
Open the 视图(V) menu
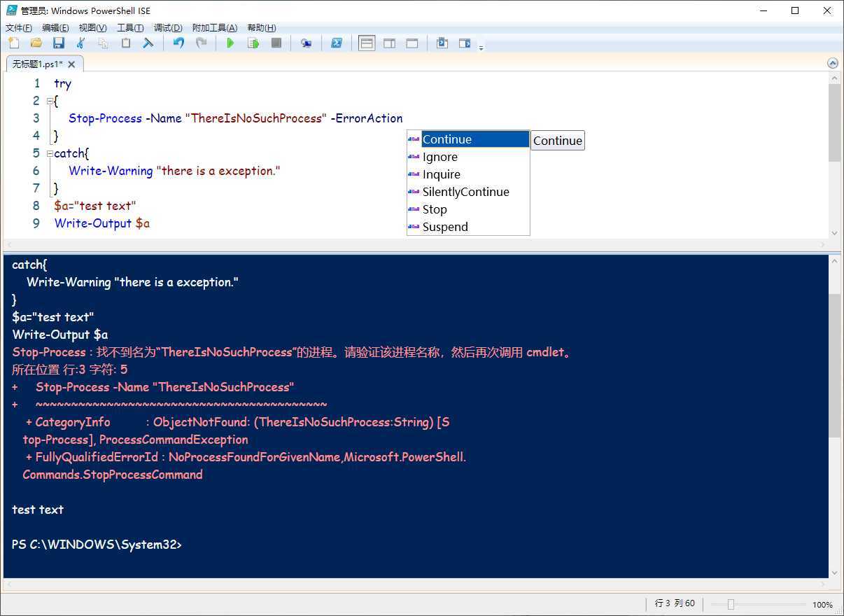coord(92,27)
